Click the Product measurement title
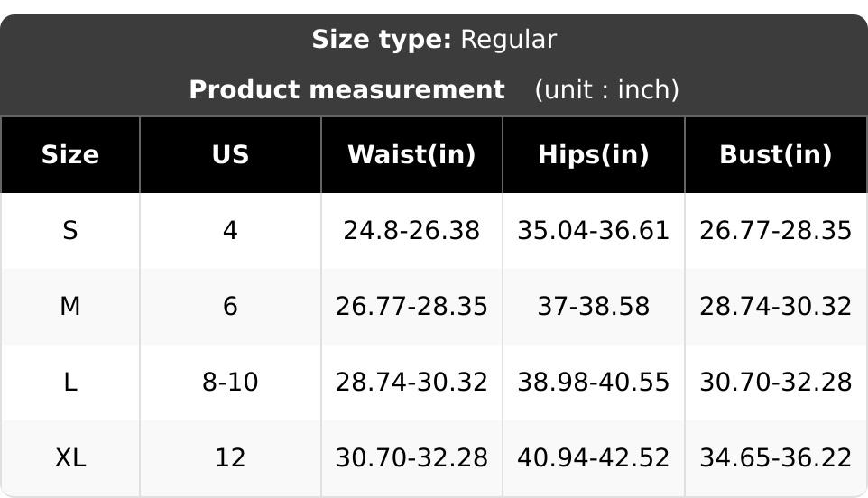 (x=347, y=89)
